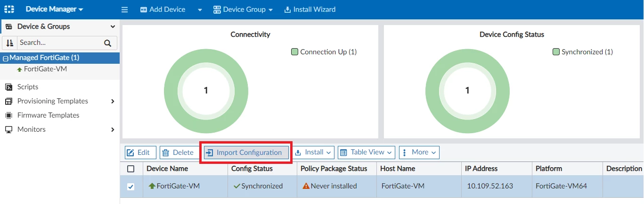Screen dimensions: 644x204
Task: Click the Edit button
Action: pyautogui.click(x=140, y=153)
